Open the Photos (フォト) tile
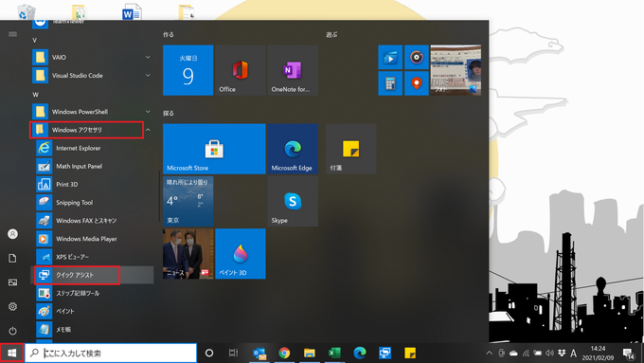 tap(456, 70)
